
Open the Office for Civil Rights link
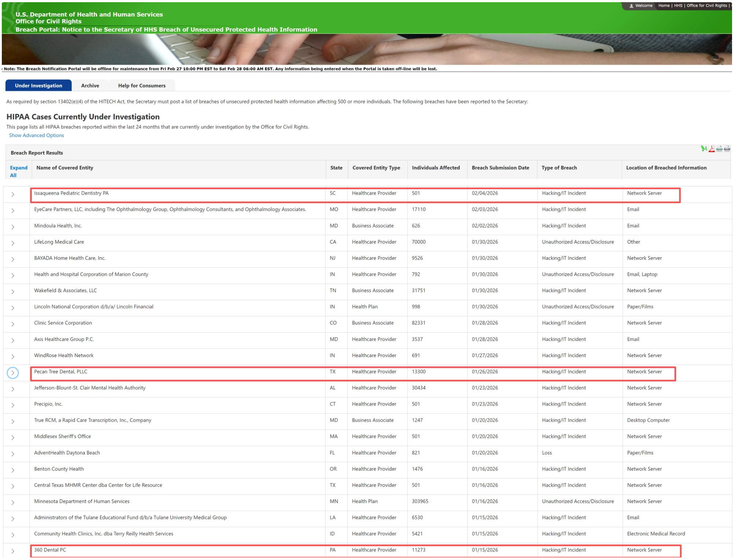click(706, 5)
